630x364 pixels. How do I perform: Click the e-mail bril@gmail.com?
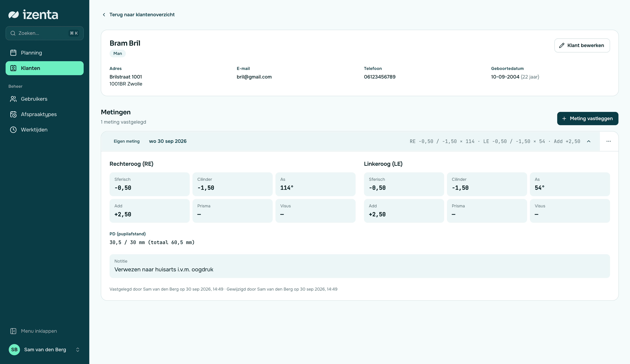coord(254,77)
